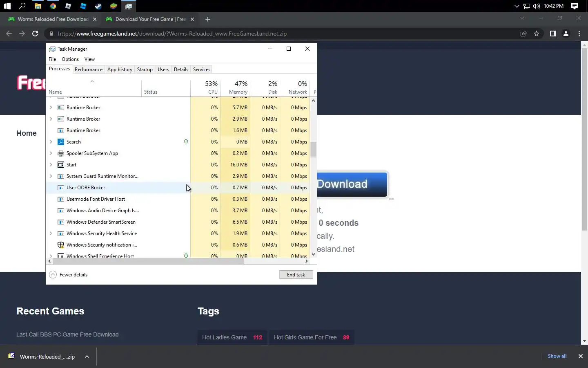Click the Task Manager horizontal scrollbar thumb

(x=147, y=261)
